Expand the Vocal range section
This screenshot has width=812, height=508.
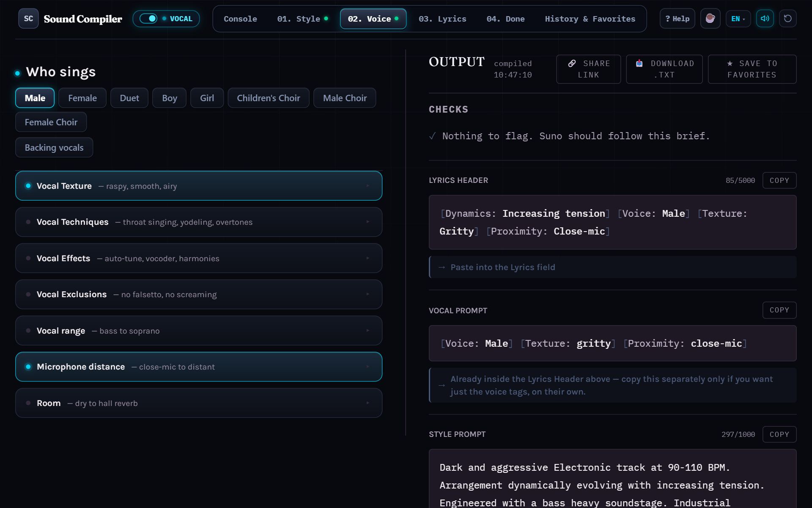[199, 331]
